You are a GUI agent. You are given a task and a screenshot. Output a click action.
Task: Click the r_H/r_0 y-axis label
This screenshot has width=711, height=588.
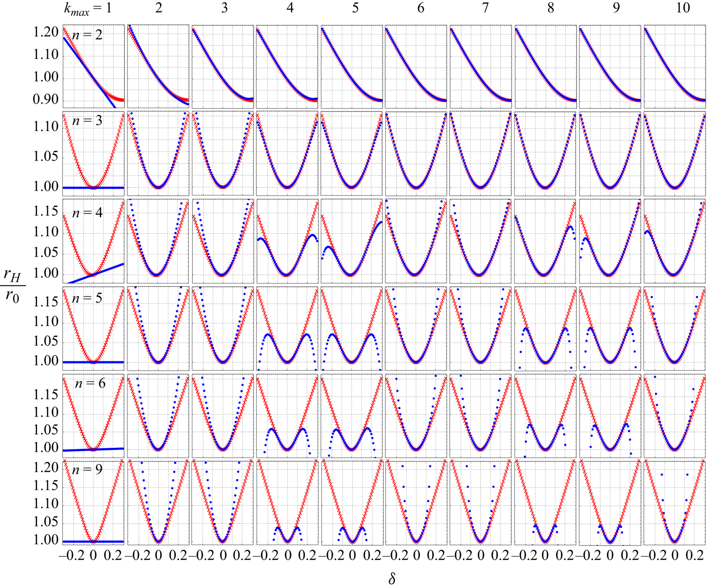[x=13, y=287]
